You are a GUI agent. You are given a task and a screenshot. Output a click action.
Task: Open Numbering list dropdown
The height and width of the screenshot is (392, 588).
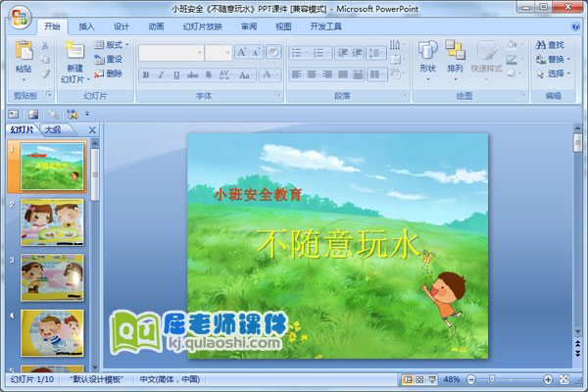pos(321,53)
